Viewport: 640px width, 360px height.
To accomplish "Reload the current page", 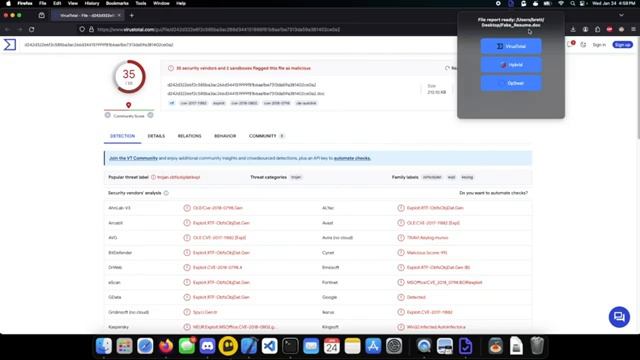I will [x=31, y=29].
